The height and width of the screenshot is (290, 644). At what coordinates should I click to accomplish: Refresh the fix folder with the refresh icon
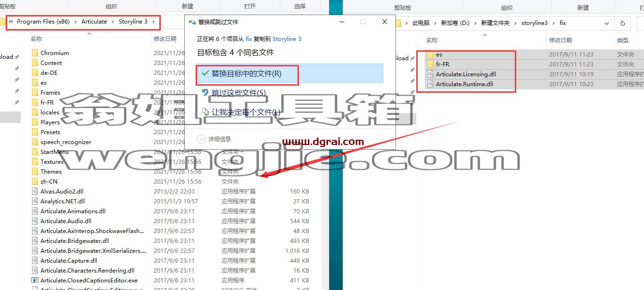pos(623,23)
